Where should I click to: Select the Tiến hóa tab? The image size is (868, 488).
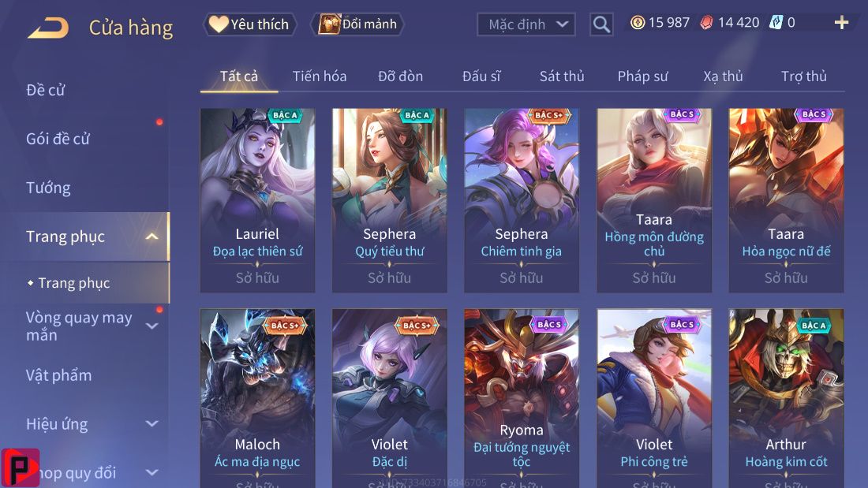320,76
